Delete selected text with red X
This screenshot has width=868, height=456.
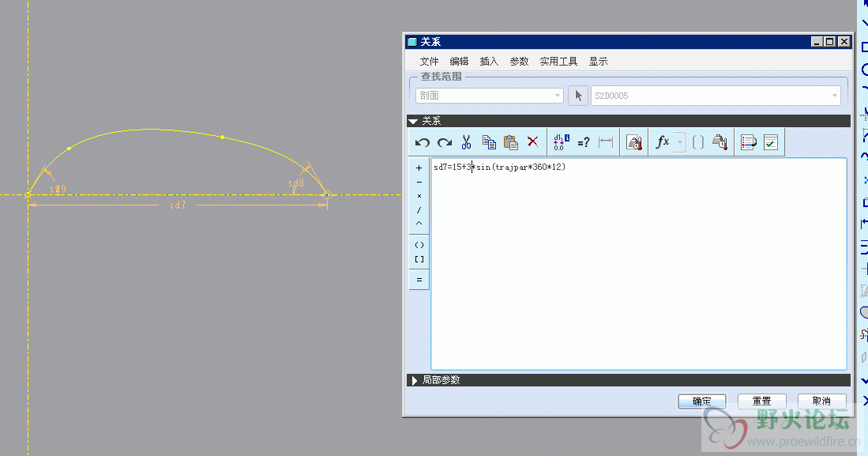tap(532, 141)
